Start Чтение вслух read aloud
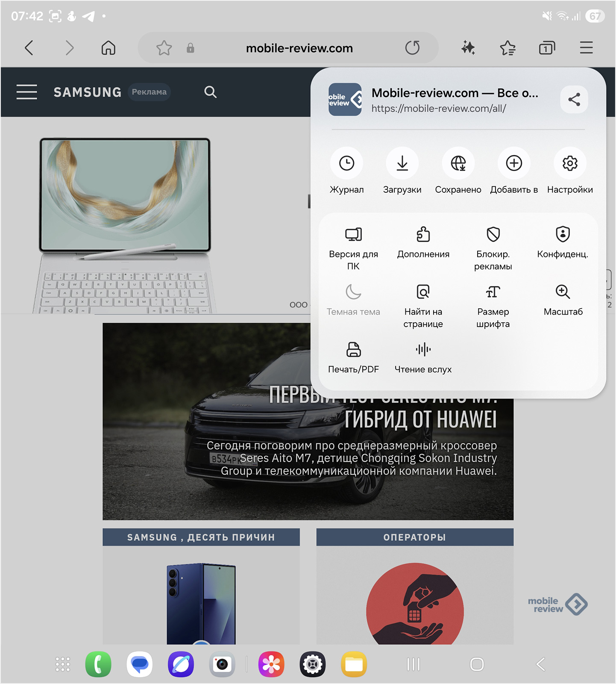The width and height of the screenshot is (616, 684). pos(423,358)
